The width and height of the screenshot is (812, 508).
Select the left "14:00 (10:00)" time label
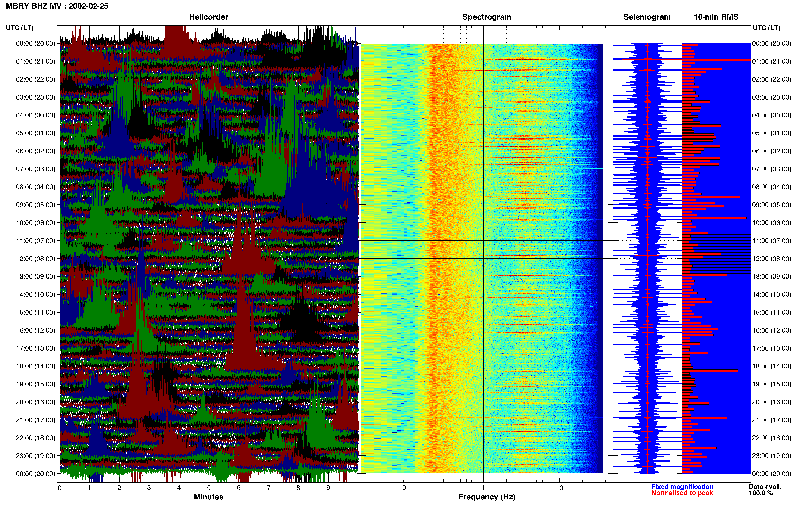tap(36, 295)
